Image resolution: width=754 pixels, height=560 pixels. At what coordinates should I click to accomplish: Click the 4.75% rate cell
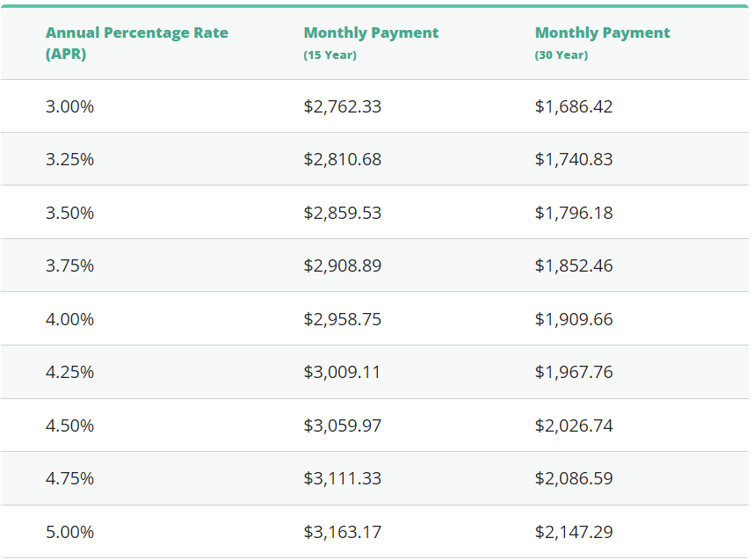pos(69,478)
